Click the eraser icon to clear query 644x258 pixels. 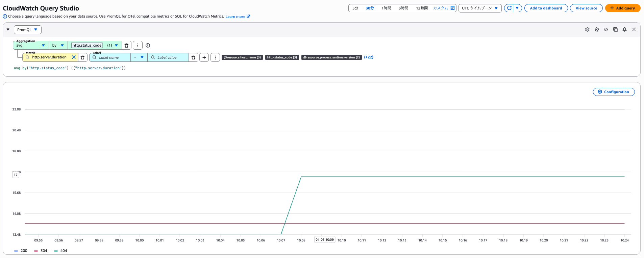(597, 30)
